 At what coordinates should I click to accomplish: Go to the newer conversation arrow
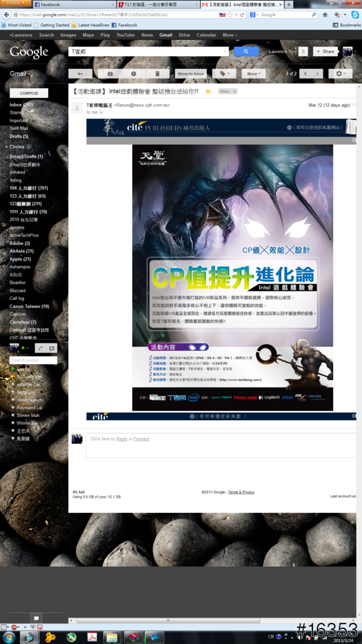(x=305, y=74)
